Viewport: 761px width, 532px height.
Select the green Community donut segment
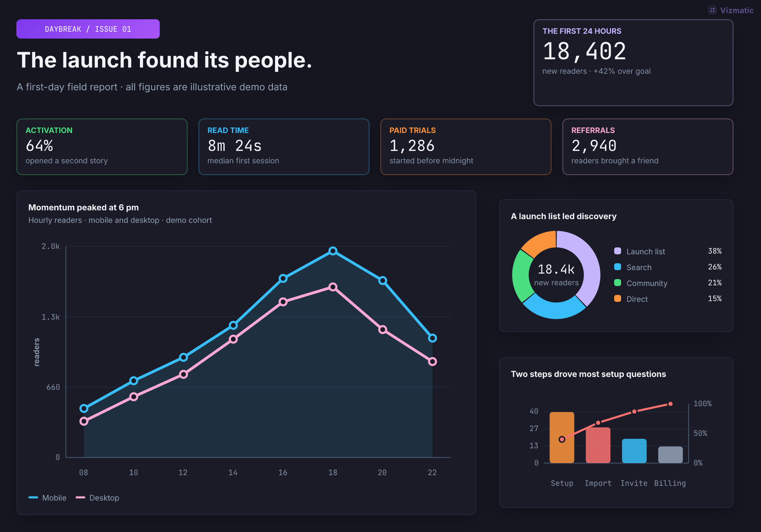point(521,277)
